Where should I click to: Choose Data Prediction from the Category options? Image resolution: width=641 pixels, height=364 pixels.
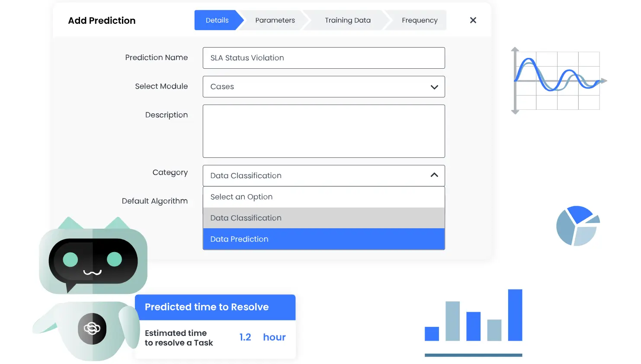coord(324,239)
